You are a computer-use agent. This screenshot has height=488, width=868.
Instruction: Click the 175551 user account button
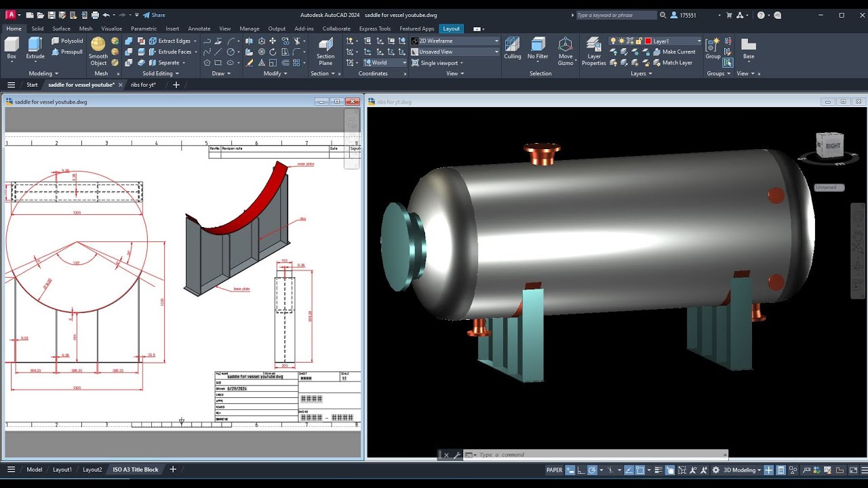tap(688, 15)
